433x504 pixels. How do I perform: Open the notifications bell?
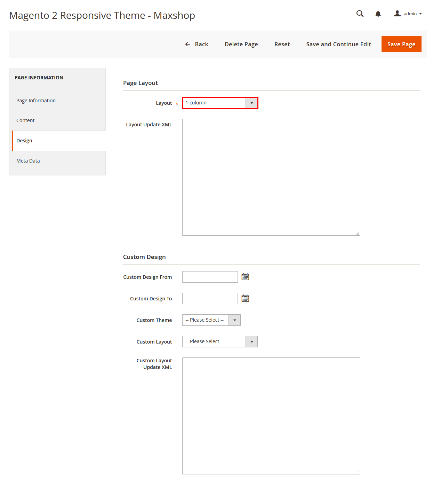pyautogui.click(x=378, y=14)
